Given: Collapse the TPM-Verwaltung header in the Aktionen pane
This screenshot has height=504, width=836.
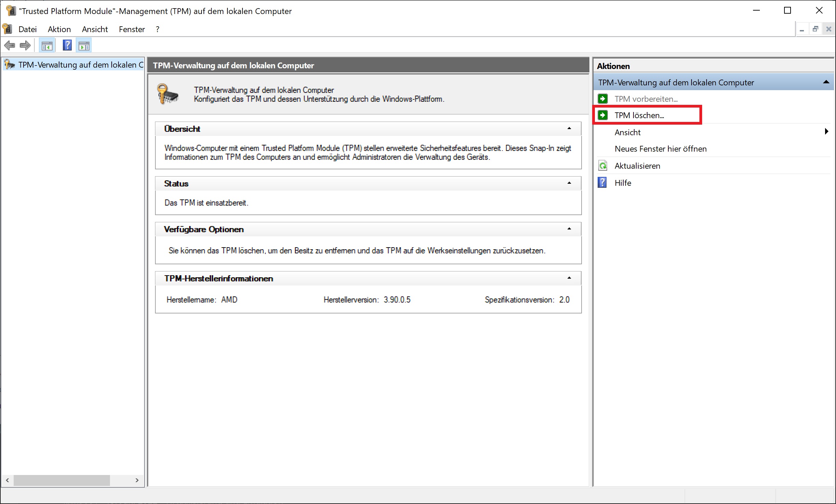Looking at the screenshot, I should [x=826, y=82].
